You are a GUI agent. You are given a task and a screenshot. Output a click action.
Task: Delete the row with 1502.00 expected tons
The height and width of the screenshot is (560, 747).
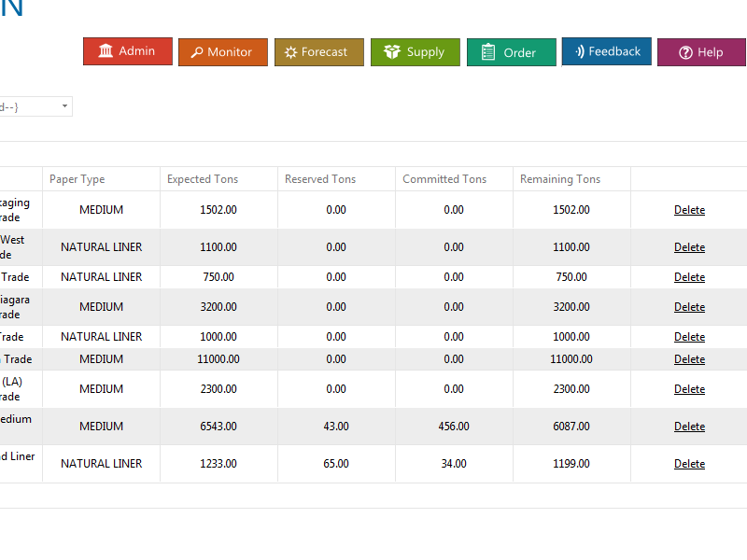[x=689, y=210]
